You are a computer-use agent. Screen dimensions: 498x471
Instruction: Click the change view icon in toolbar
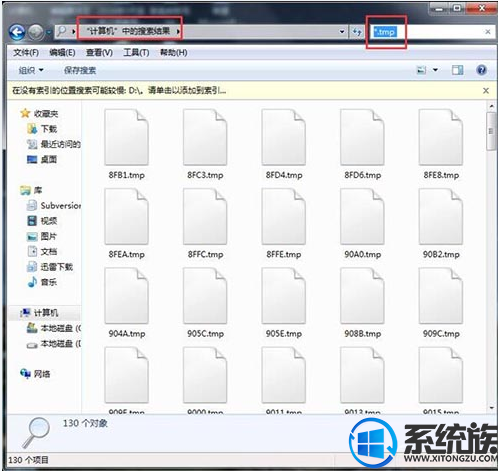[422, 70]
